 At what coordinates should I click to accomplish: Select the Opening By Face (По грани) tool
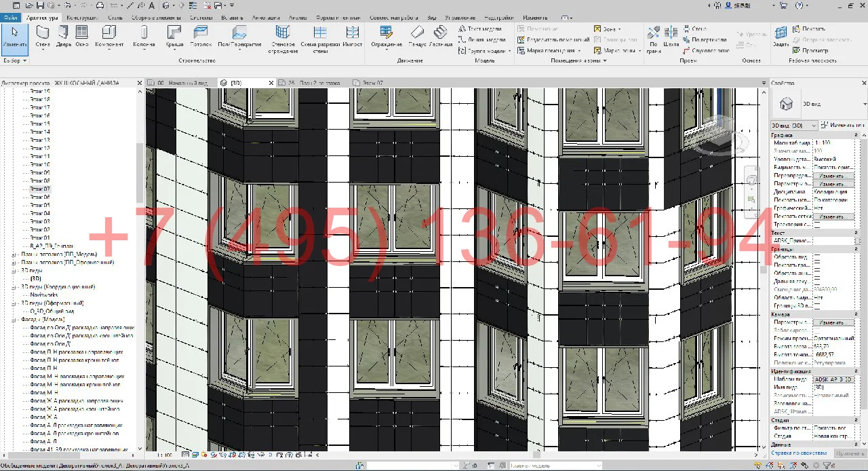click(x=653, y=39)
